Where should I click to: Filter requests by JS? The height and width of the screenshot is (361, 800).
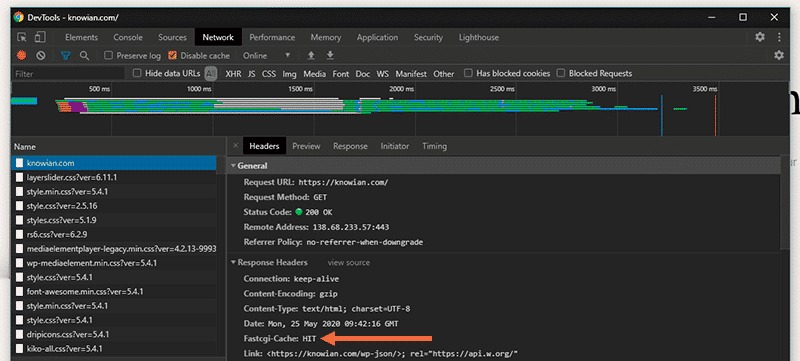click(252, 74)
